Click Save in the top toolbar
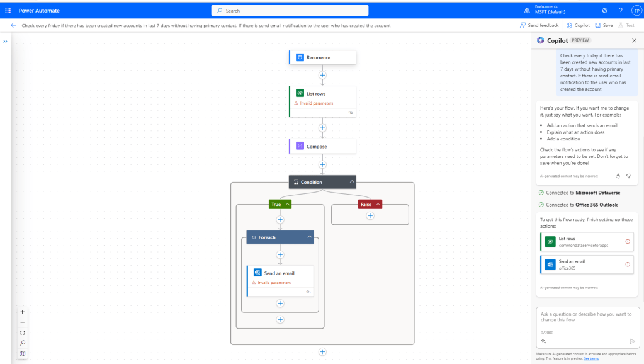Image resolution: width=644 pixels, height=364 pixels. click(604, 25)
